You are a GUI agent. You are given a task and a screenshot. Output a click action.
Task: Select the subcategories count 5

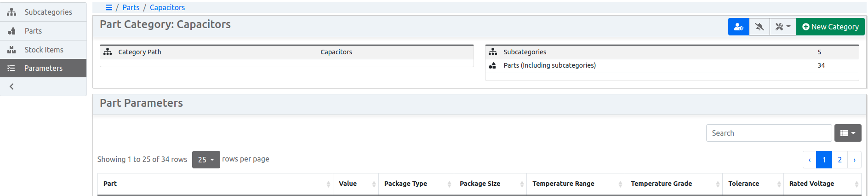pyautogui.click(x=819, y=52)
